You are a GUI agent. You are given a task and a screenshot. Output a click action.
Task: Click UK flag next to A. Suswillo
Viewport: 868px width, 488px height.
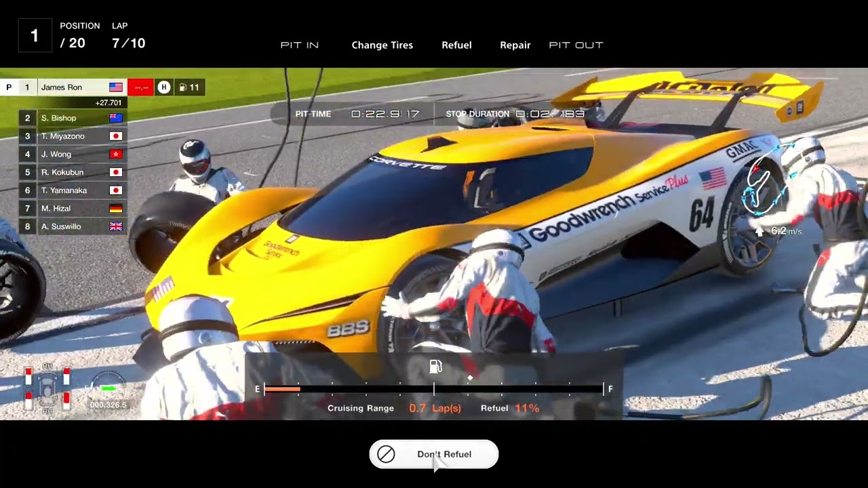116,226
